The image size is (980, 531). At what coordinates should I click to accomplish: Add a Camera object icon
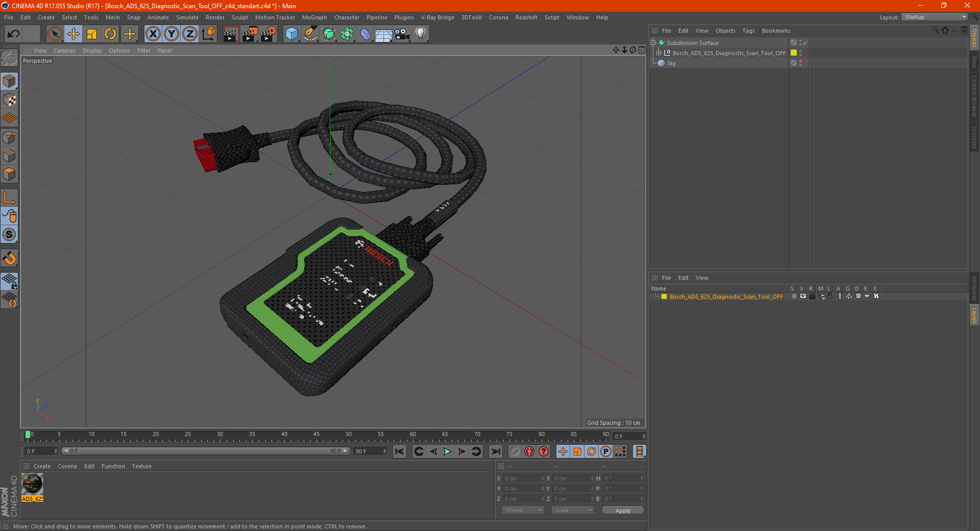(402, 34)
